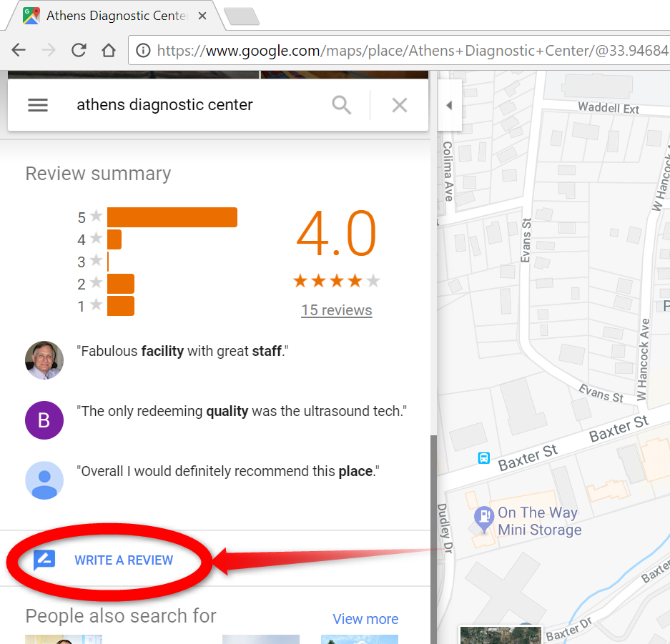This screenshot has height=644, width=670.
Task: Open a new browser tab
Action: [x=242, y=16]
